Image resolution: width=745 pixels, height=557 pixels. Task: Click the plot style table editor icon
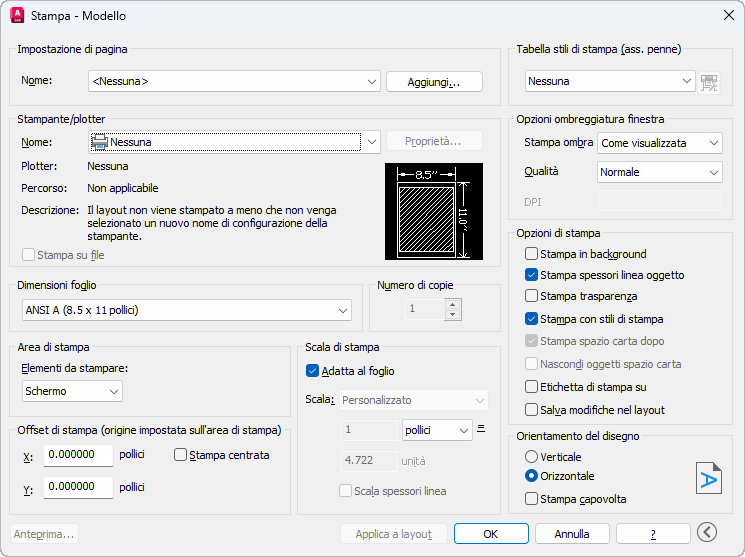pos(710,82)
